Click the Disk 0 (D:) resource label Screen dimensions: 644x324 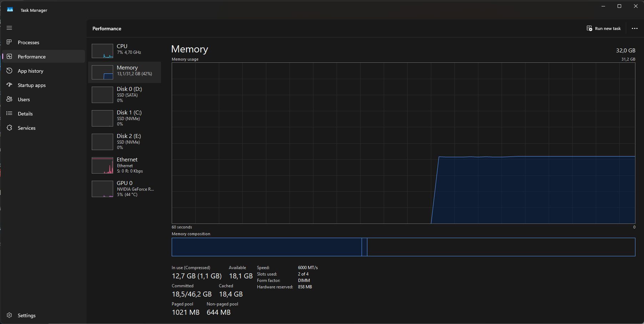[129, 89]
